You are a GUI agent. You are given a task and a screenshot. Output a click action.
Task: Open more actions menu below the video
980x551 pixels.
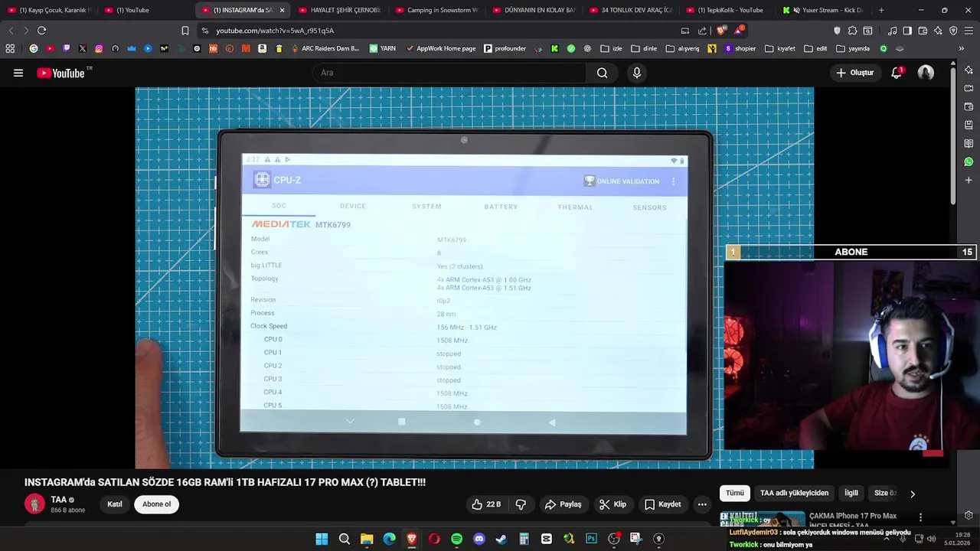tap(702, 504)
